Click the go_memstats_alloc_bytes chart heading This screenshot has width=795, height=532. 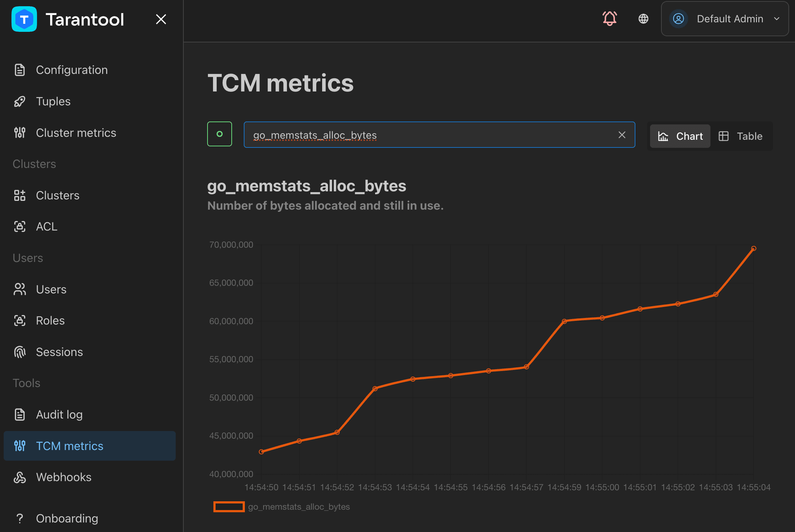307,186
